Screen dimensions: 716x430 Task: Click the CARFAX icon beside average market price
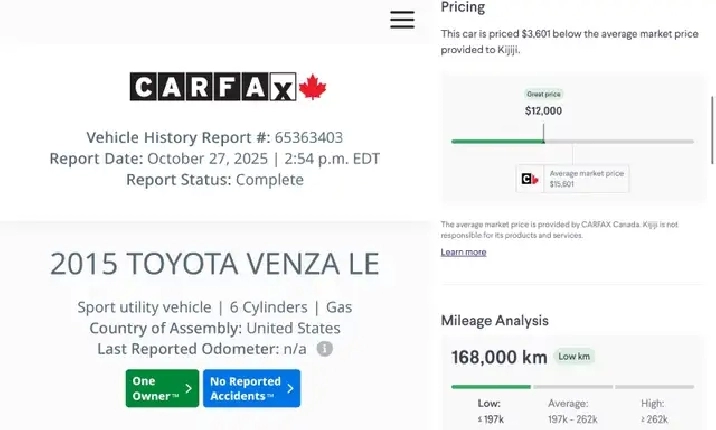[530, 179]
